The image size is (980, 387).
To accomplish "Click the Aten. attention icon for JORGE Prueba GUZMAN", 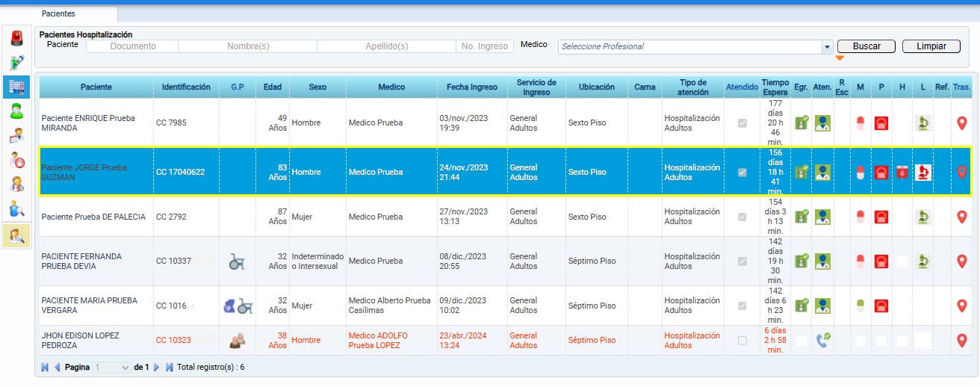I will click(822, 173).
